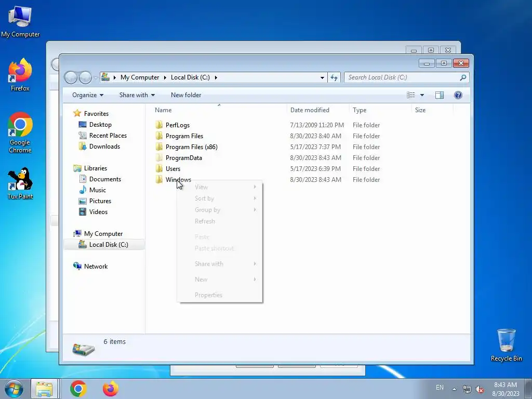This screenshot has height=399, width=532.
Task: Open New submenu in context menu
Action: (x=220, y=280)
